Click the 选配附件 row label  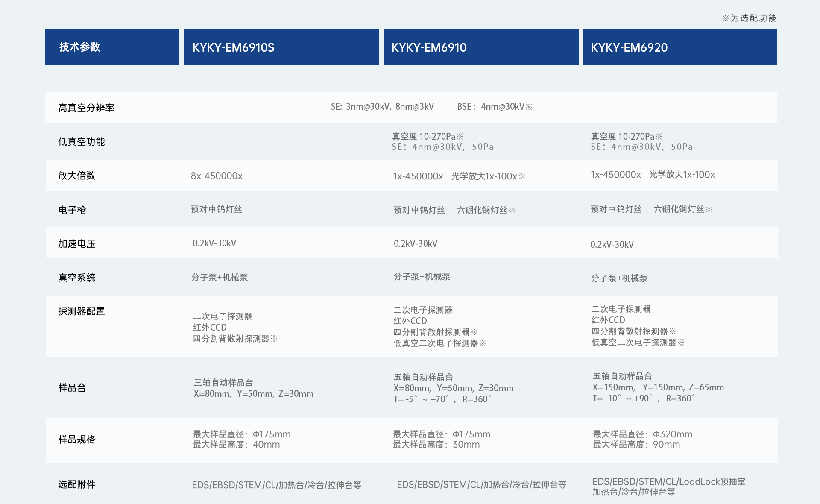point(77,484)
